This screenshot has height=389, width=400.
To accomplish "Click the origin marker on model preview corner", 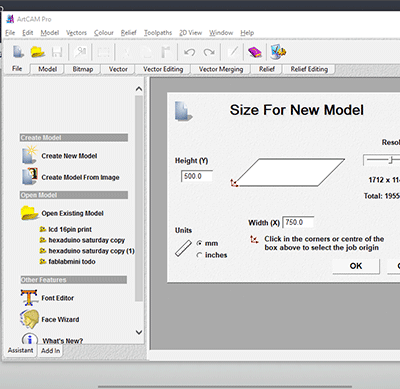I will point(234,183).
